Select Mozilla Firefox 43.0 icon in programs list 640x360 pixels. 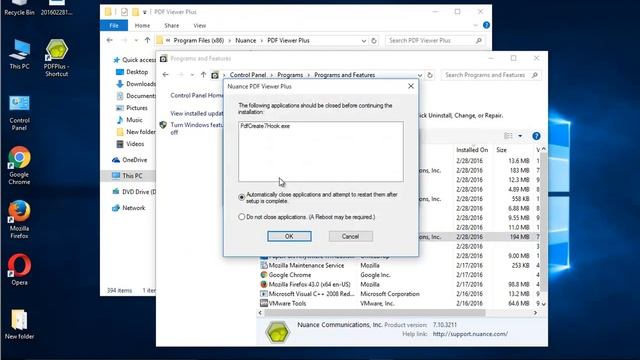tap(264, 284)
